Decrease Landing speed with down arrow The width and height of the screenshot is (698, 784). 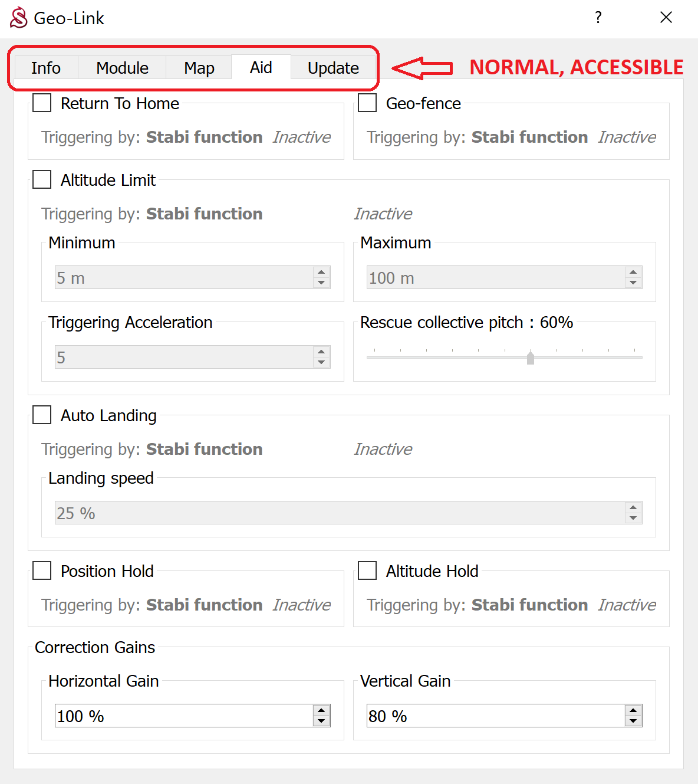click(x=633, y=518)
